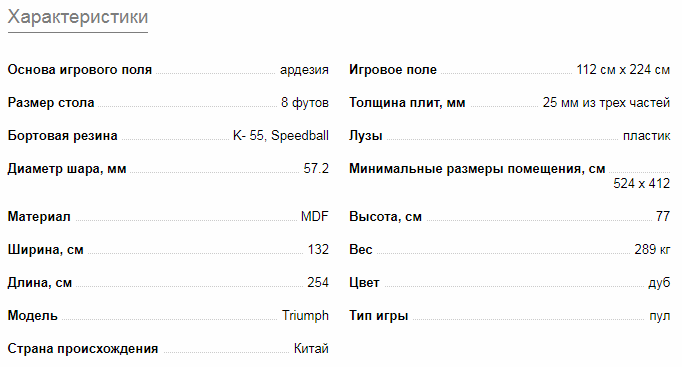
Task: Select the Ширина, см label
Action: coord(46,250)
